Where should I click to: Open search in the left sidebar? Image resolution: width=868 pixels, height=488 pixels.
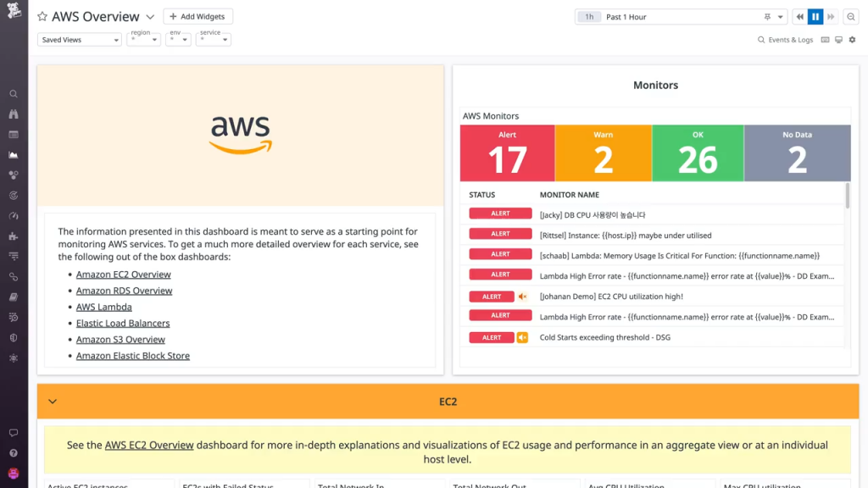14,93
